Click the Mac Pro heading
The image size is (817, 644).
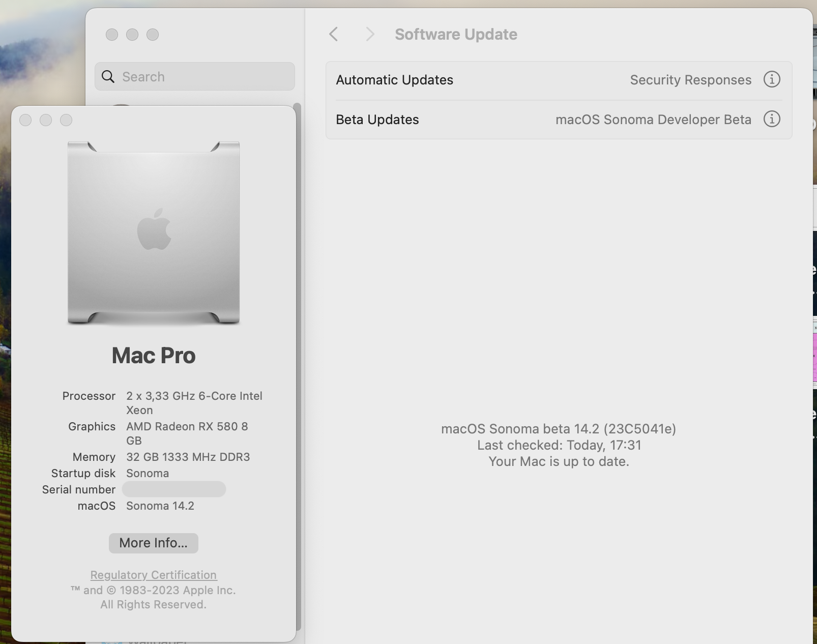tap(153, 355)
